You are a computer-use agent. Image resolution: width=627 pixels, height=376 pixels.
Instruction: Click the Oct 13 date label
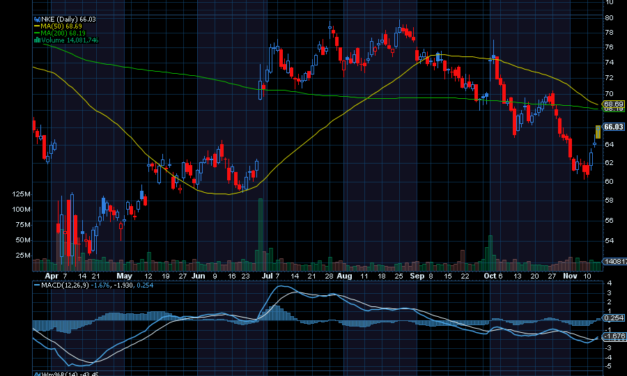coord(517,276)
